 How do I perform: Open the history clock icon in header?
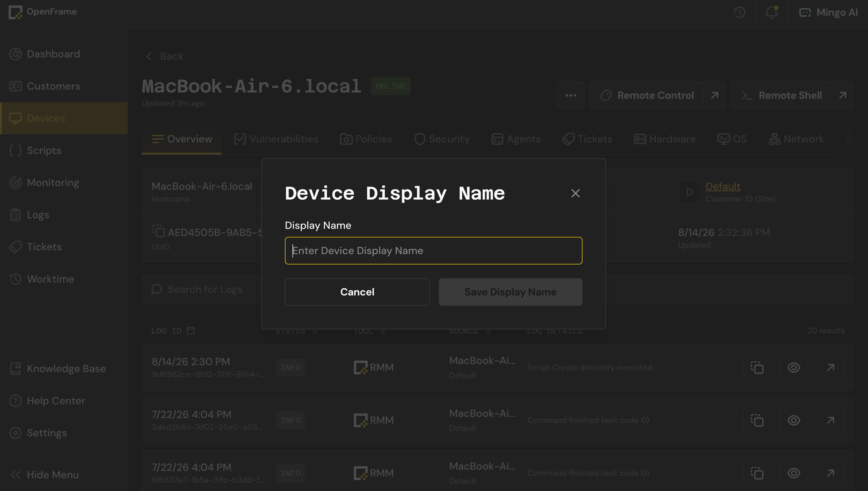[x=740, y=13]
